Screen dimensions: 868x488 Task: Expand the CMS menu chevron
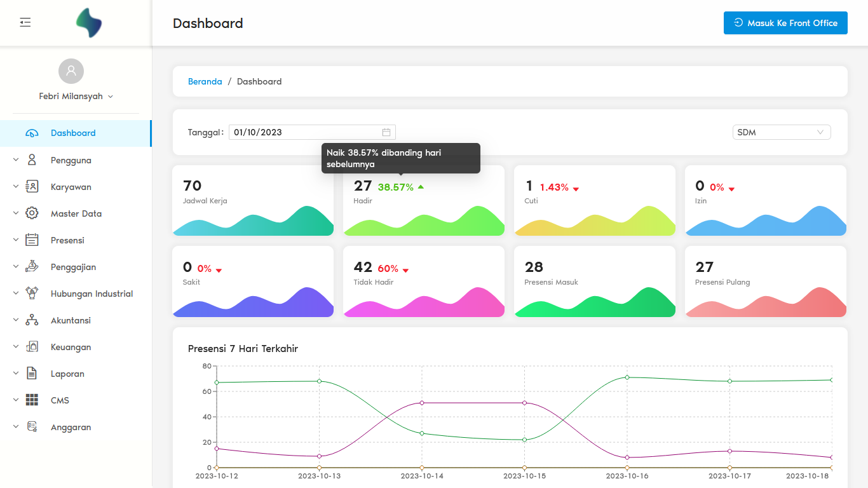pos(16,400)
